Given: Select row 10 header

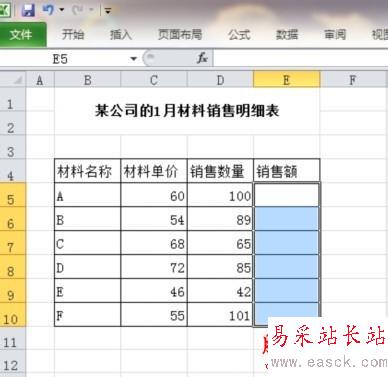Looking at the screenshot, I should coord(13,314).
